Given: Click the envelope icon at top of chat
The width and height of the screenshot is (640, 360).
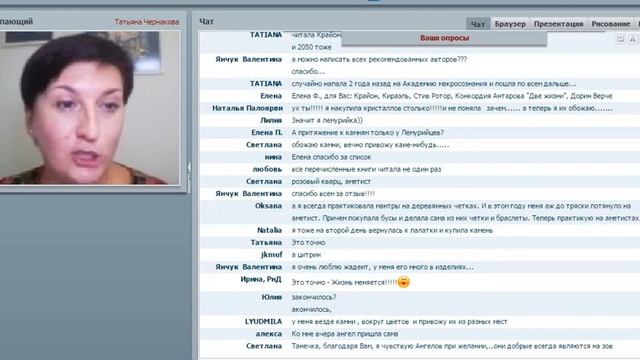Looking at the screenshot, I should (x=620, y=39).
